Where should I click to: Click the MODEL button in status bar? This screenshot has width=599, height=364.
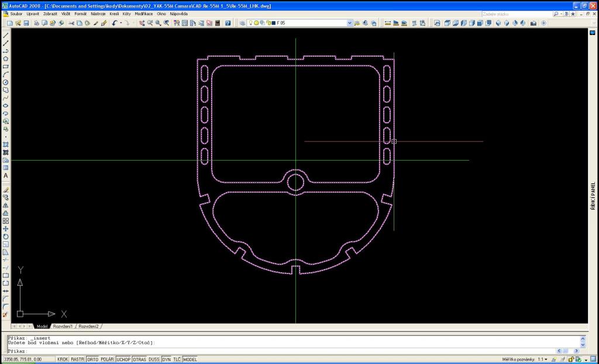point(190,359)
